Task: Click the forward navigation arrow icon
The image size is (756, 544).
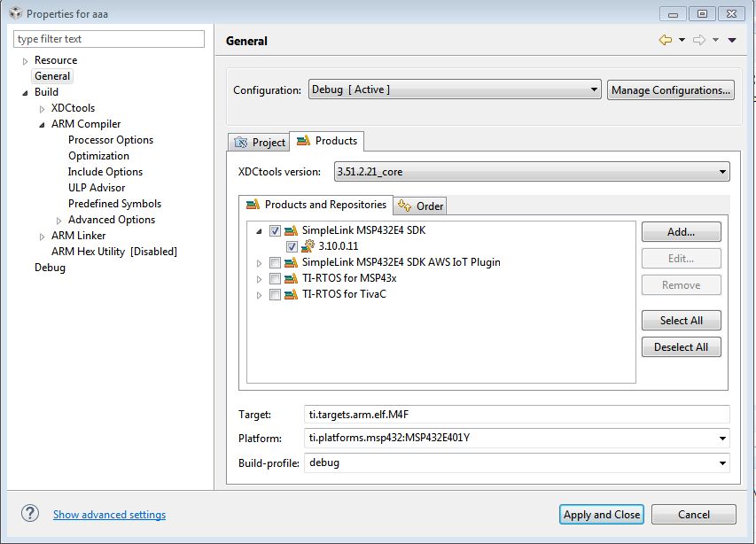Action: tap(698, 40)
